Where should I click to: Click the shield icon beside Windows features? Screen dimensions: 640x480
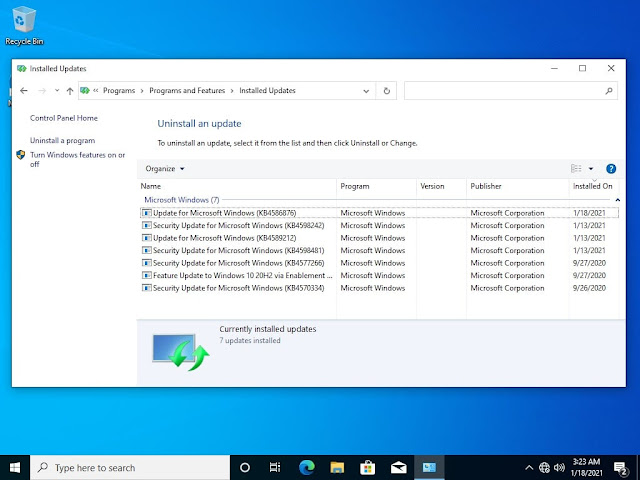click(x=20, y=155)
